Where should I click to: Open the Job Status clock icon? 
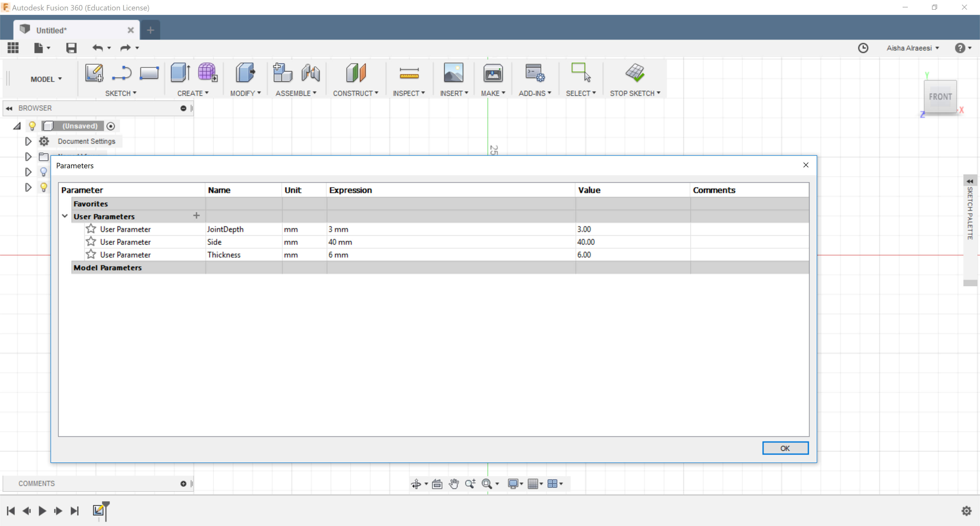(863, 48)
